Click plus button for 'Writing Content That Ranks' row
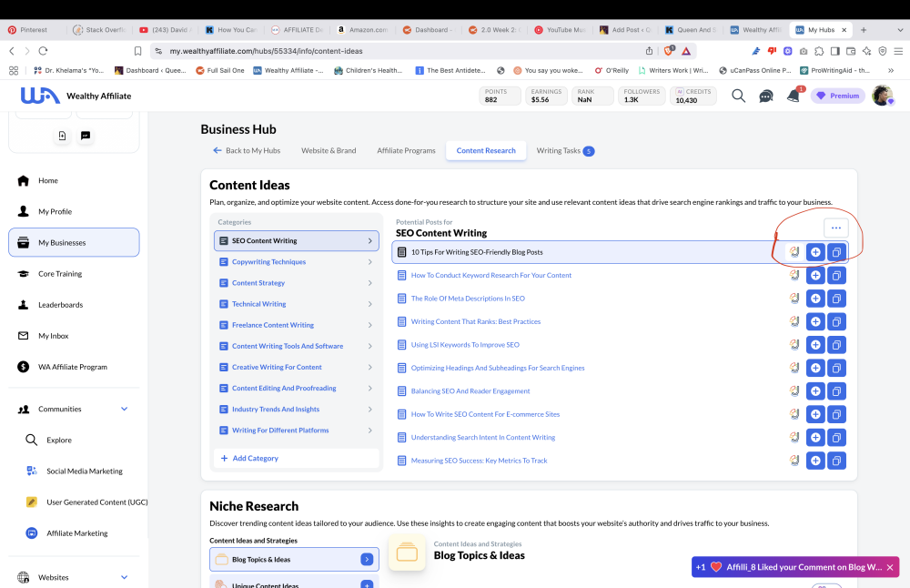 [x=815, y=321]
